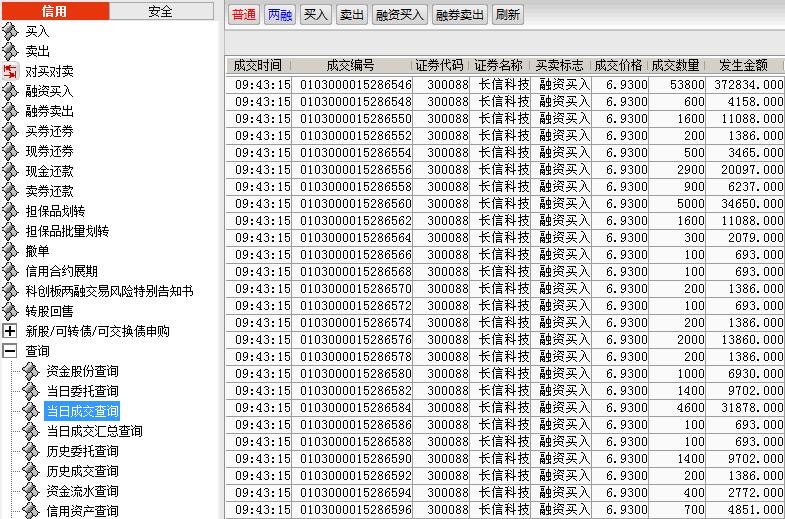Image resolution: width=785 pixels, height=519 pixels.
Task: Select the 对买对卖 sidebar entry
Action: tap(50, 71)
